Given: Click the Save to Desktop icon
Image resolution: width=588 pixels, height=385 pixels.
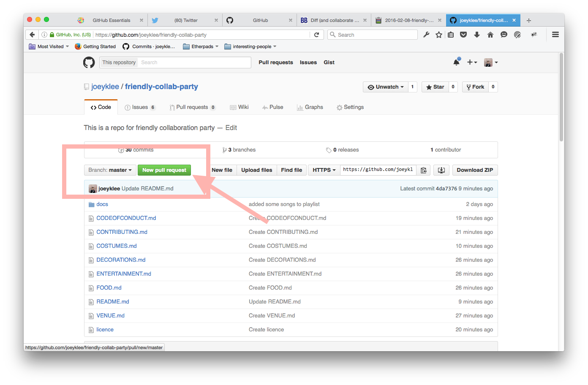Looking at the screenshot, I should (x=441, y=170).
